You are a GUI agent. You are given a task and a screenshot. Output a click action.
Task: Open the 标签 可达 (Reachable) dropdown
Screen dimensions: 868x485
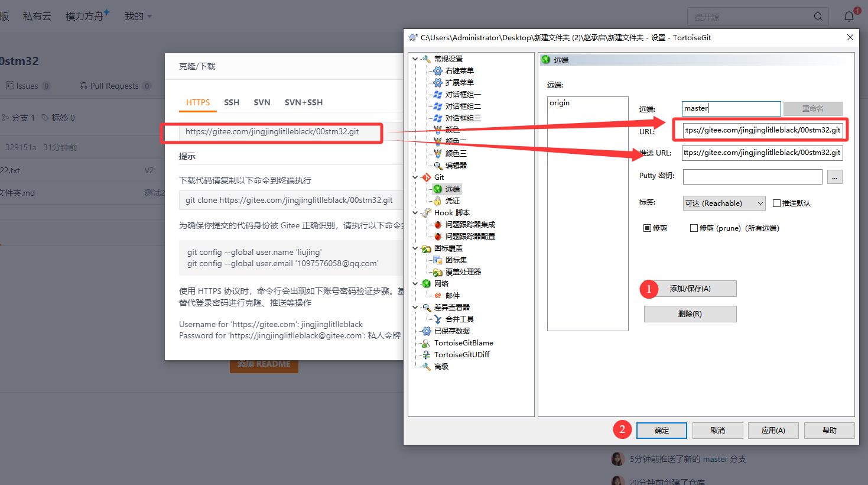pos(724,203)
